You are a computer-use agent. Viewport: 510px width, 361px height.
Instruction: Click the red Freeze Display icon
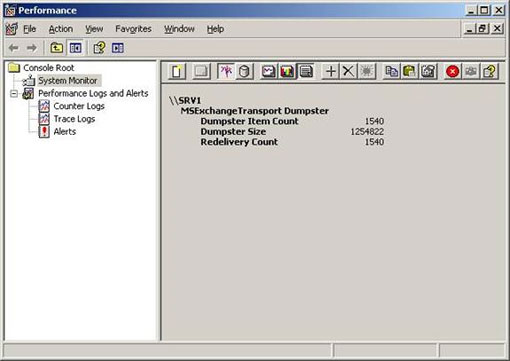pyautogui.click(x=453, y=71)
